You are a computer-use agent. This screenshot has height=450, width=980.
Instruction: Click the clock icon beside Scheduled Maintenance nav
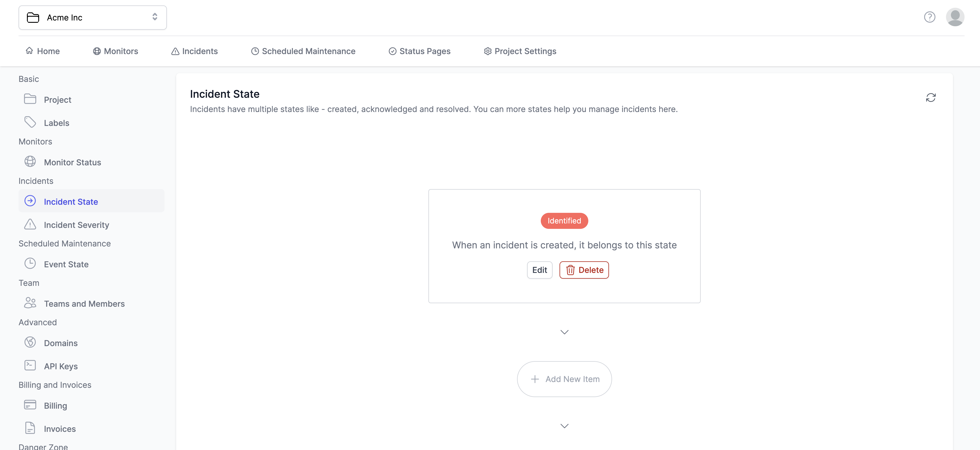[x=255, y=51]
